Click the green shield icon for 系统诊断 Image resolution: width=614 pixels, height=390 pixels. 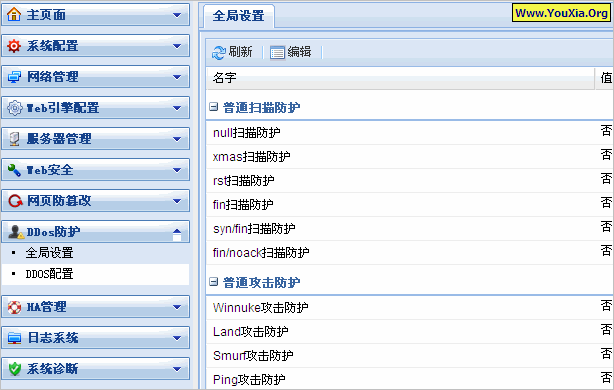(x=14, y=369)
